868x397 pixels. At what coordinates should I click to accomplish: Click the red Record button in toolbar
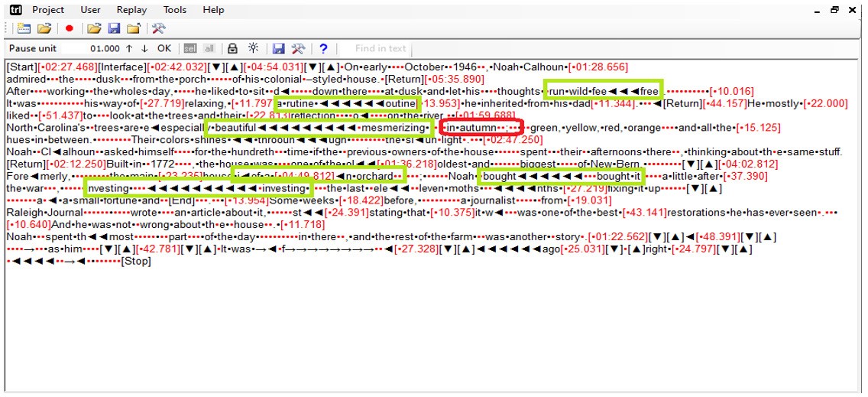[70, 28]
